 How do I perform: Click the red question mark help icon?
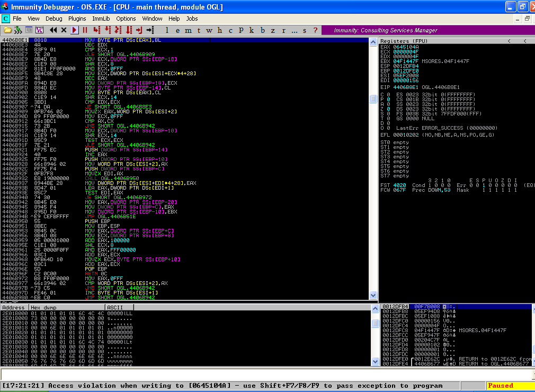coord(315,30)
